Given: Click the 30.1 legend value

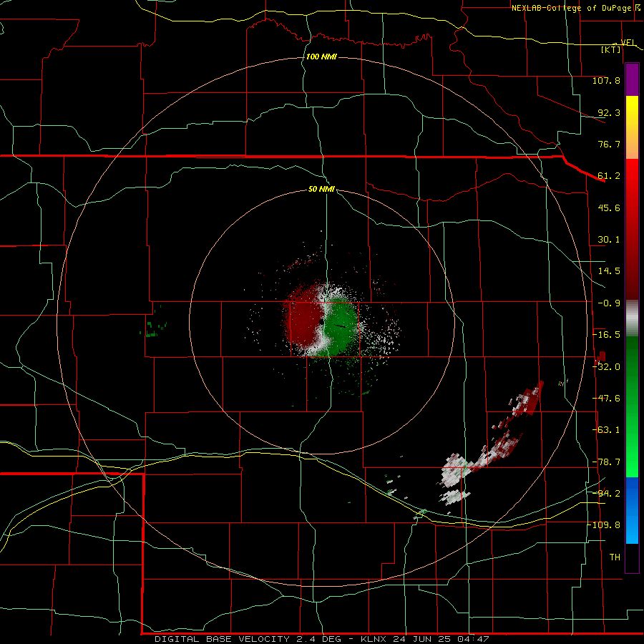Looking at the screenshot, I should pos(609,240).
